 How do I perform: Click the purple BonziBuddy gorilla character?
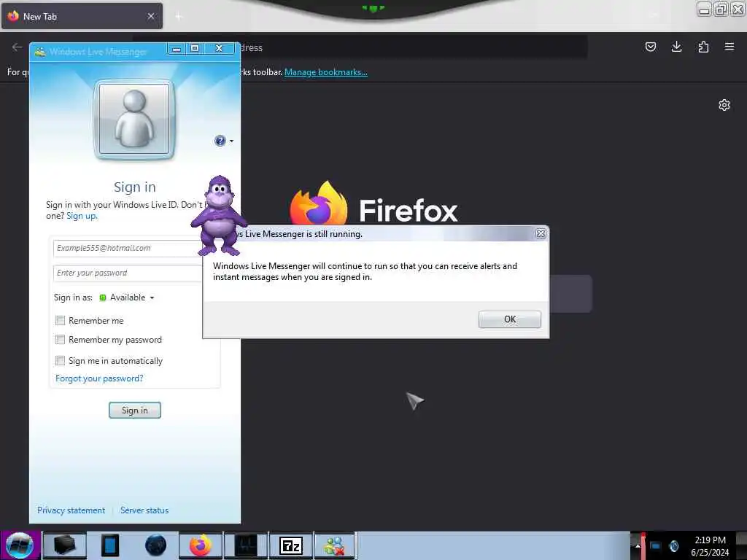coord(219,215)
